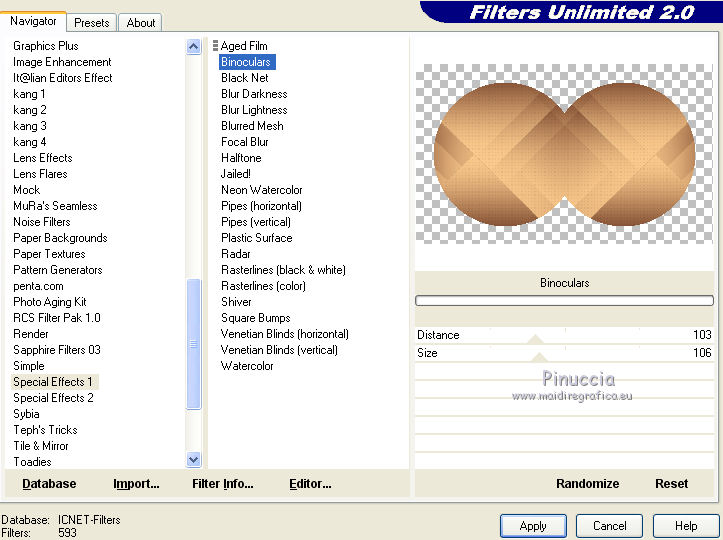Select Sapphire Filters 03 category
The image size is (723, 540).
pyautogui.click(x=57, y=350)
